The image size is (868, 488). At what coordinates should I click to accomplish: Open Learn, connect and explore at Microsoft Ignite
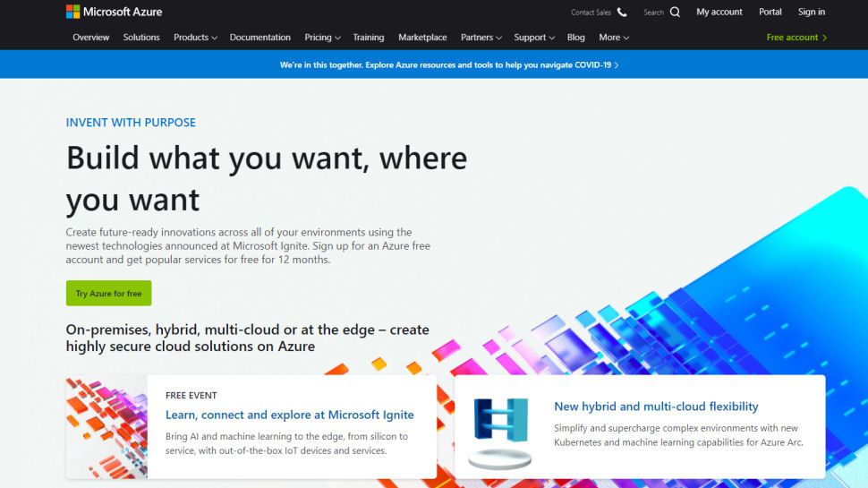tap(290, 415)
